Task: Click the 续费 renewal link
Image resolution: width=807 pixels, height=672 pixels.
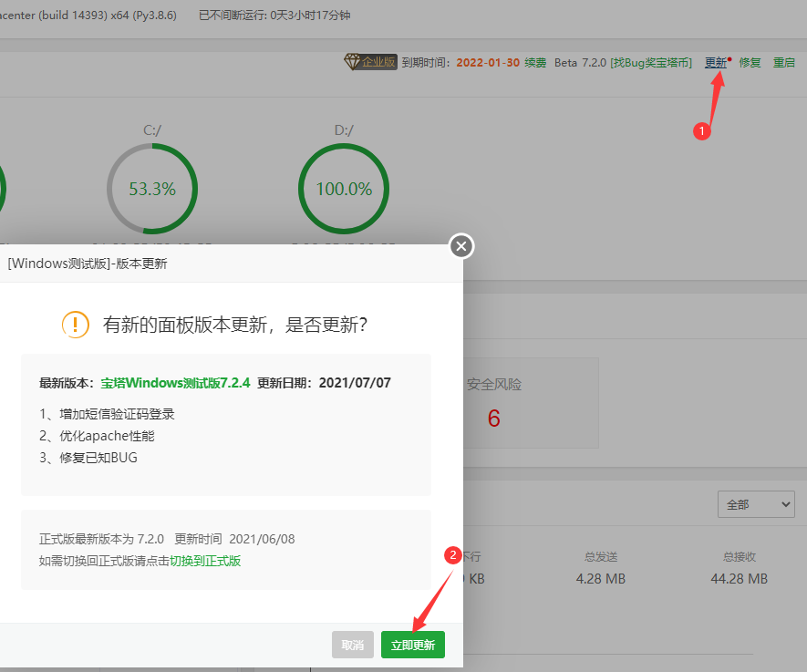Action: (x=535, y=63)
